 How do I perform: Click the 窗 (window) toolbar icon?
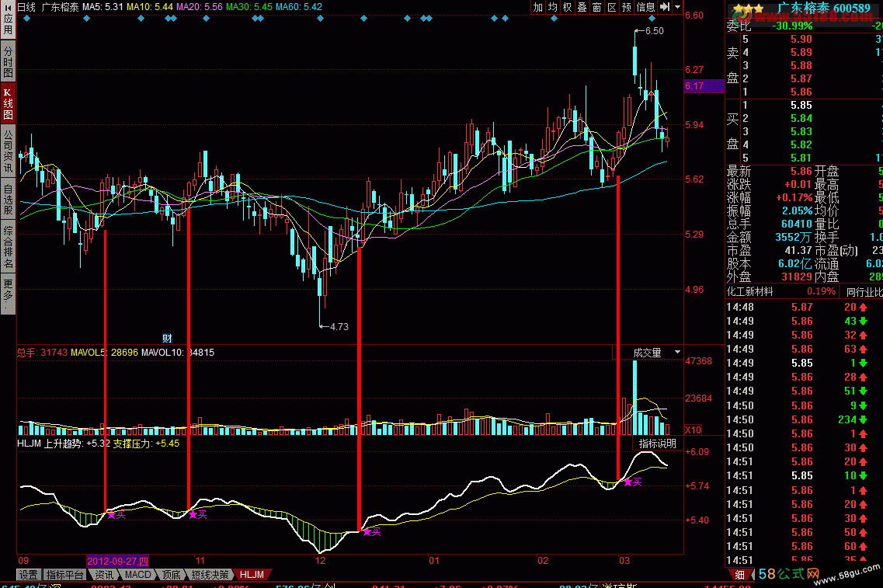597,7
